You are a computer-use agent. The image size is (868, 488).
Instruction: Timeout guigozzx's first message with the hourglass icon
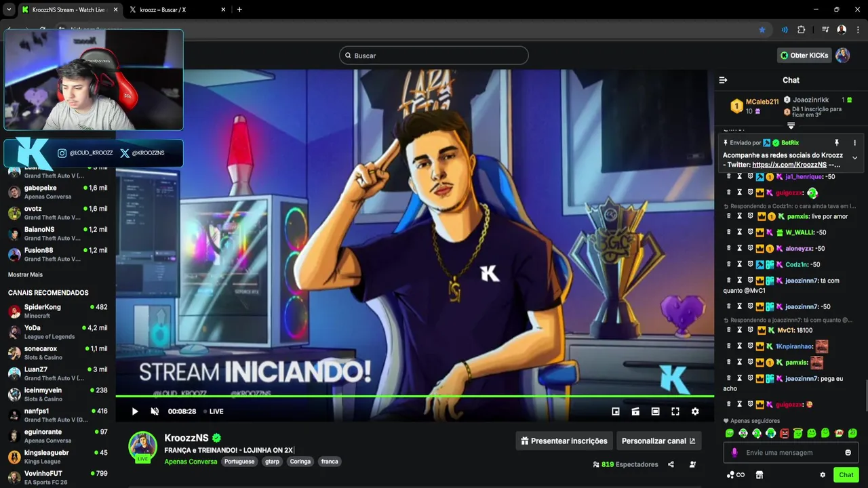pyautogui.click(x=740, y=192)
